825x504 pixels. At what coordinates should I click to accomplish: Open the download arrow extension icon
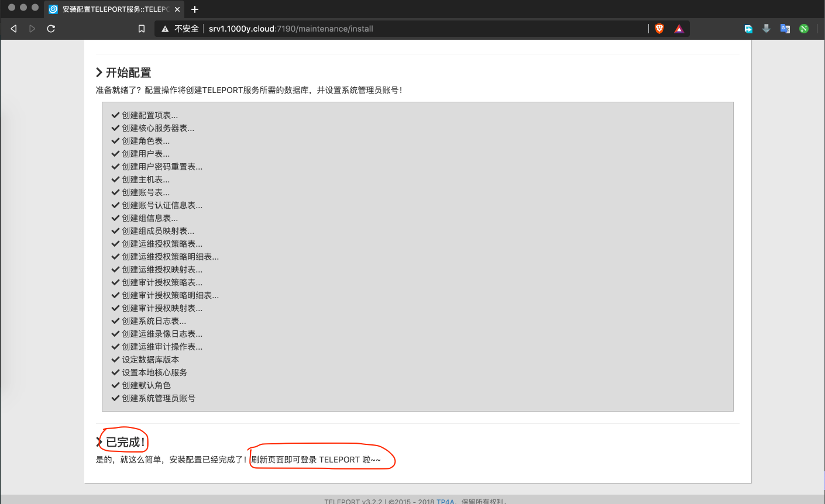pos(766,29)
